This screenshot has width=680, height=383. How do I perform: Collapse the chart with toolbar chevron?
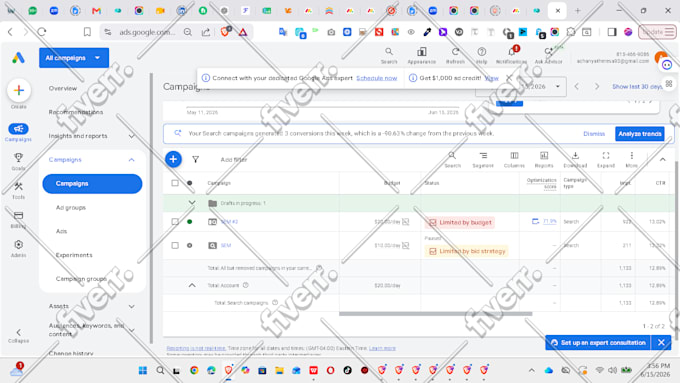tap(663, 160)
